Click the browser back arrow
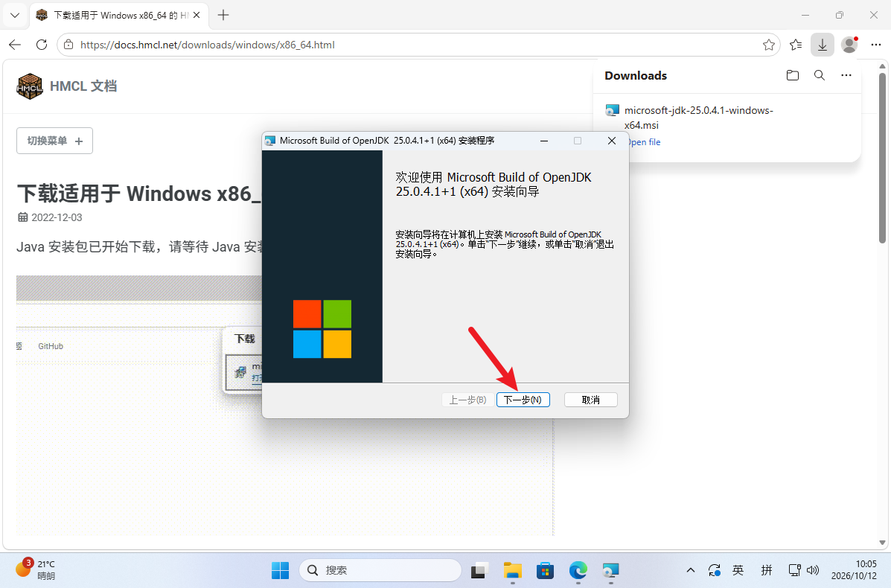This screenshot has height=588, width=891. [x=15, y=45]
